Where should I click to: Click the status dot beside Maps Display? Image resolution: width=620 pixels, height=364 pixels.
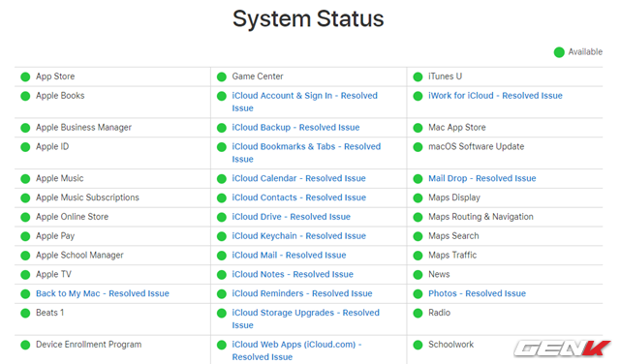point(418,197)
